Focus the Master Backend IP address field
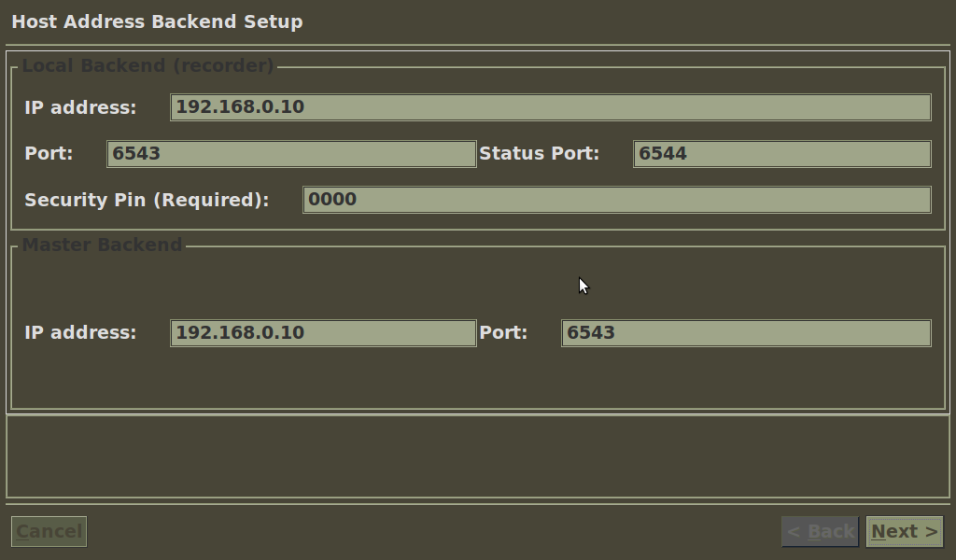 point(323,333)
